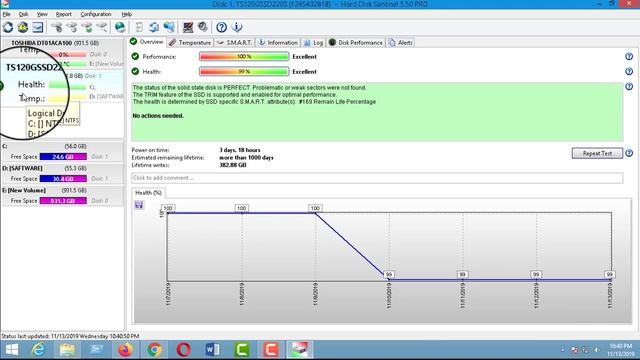Open Google Chrome from the taskbar
The image size is (640, 360).
coord(154,350)
